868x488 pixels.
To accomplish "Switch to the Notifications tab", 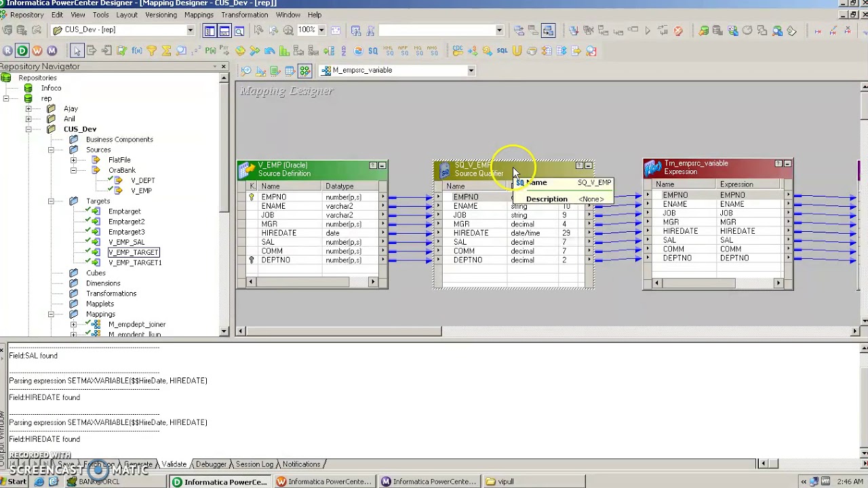I will (x=301, y=464).
